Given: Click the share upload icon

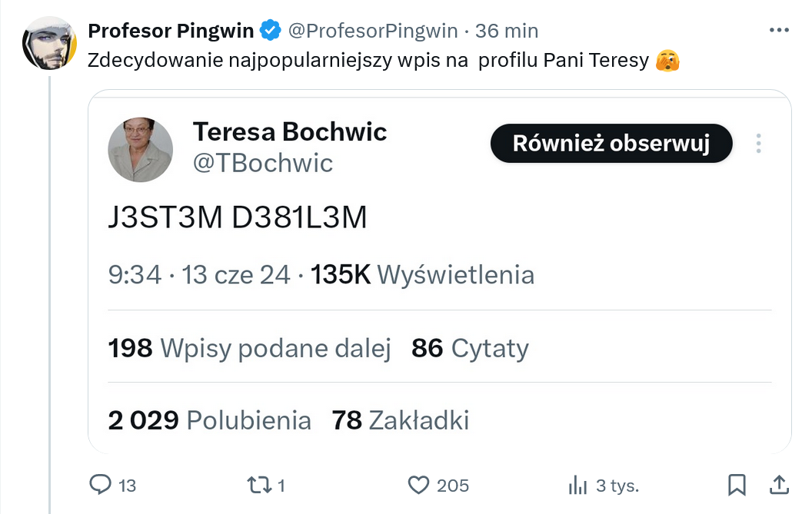Looking at the screenshot, I should (779, 485).
